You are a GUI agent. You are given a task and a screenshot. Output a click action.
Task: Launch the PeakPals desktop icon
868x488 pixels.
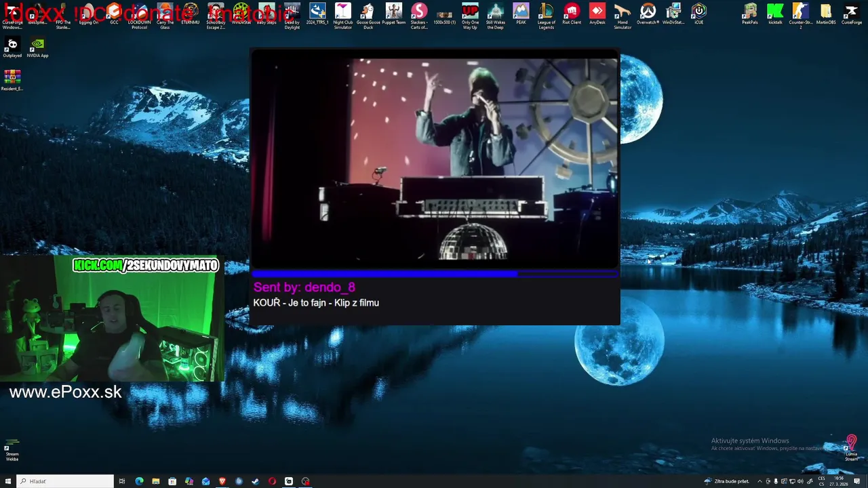click(750, 14)
